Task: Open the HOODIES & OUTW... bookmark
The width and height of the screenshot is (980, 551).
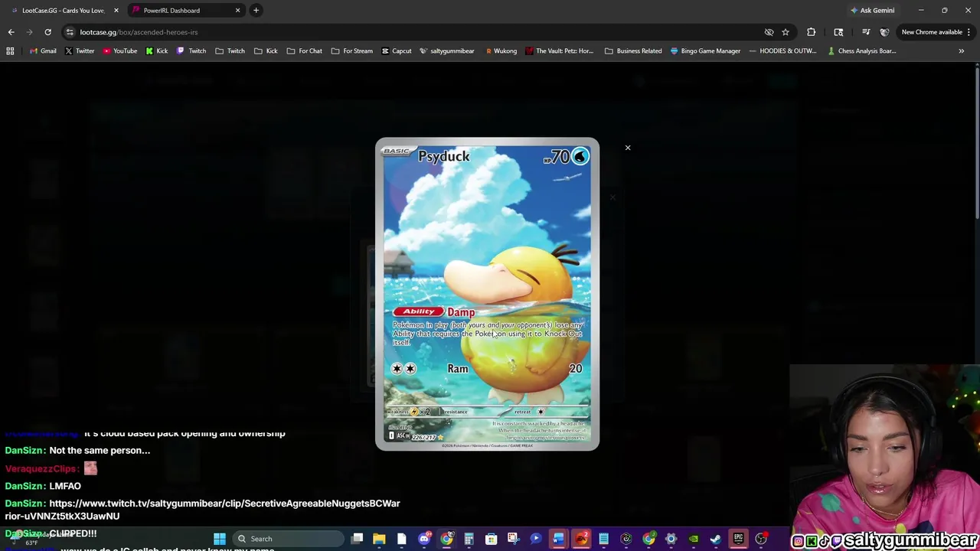Action: pyautogui.click(x=785, y=51)
